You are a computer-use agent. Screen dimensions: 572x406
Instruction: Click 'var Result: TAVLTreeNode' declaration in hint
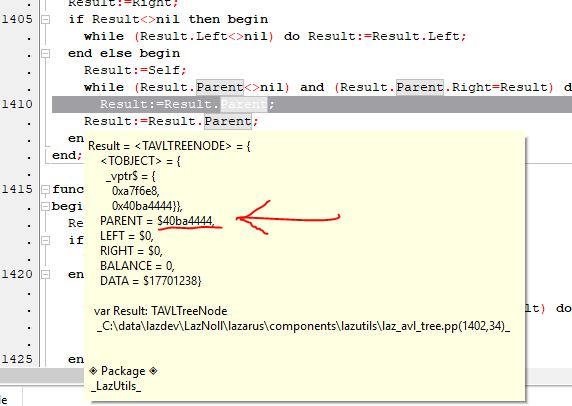[x=161, y=311]
